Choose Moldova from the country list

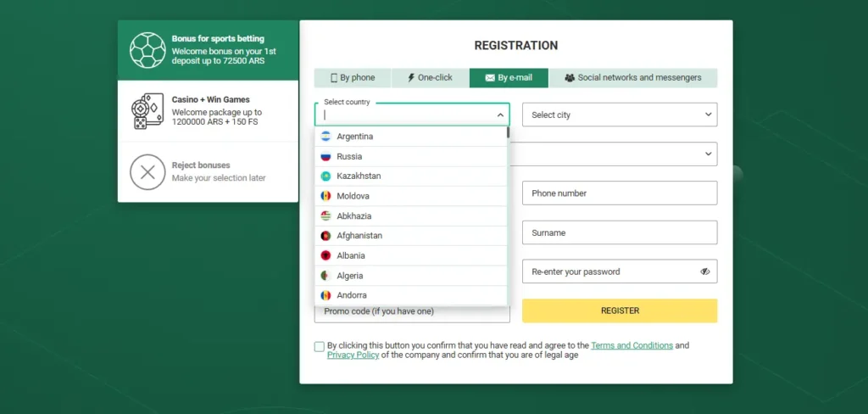tap(411, 196)
